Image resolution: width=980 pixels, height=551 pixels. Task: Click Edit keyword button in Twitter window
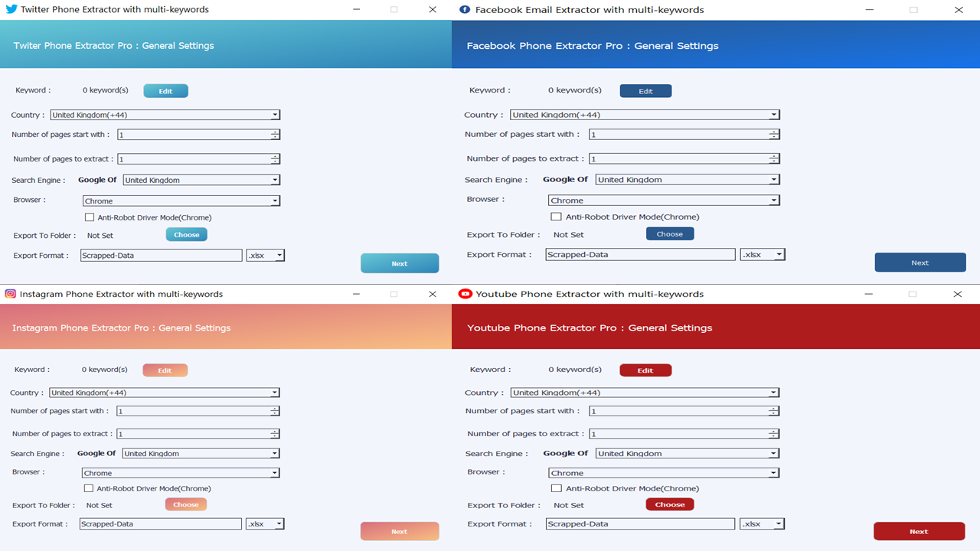[165, 91]
